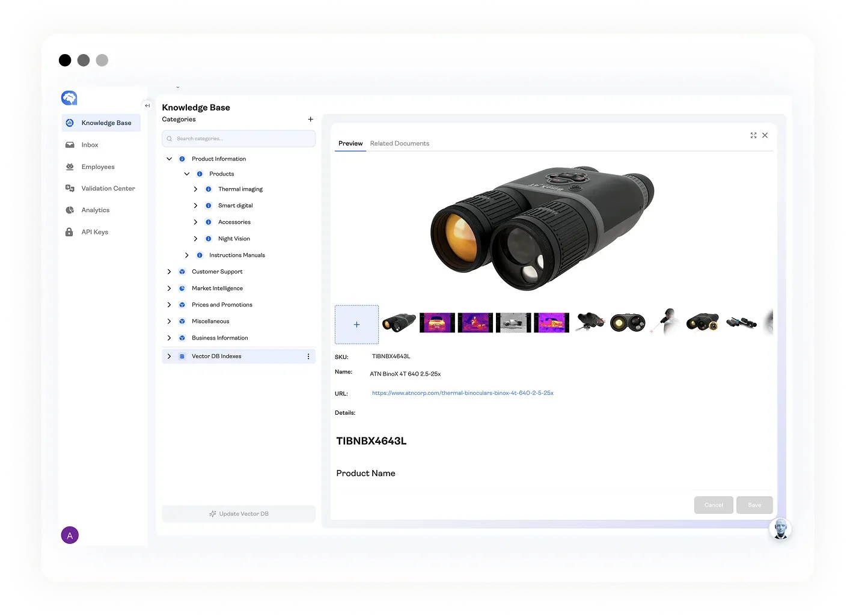Collapse Product Information category
Image resolution: width=856 pixels, height=616 pixels.
pyautogui.click(x=170, y=159)
